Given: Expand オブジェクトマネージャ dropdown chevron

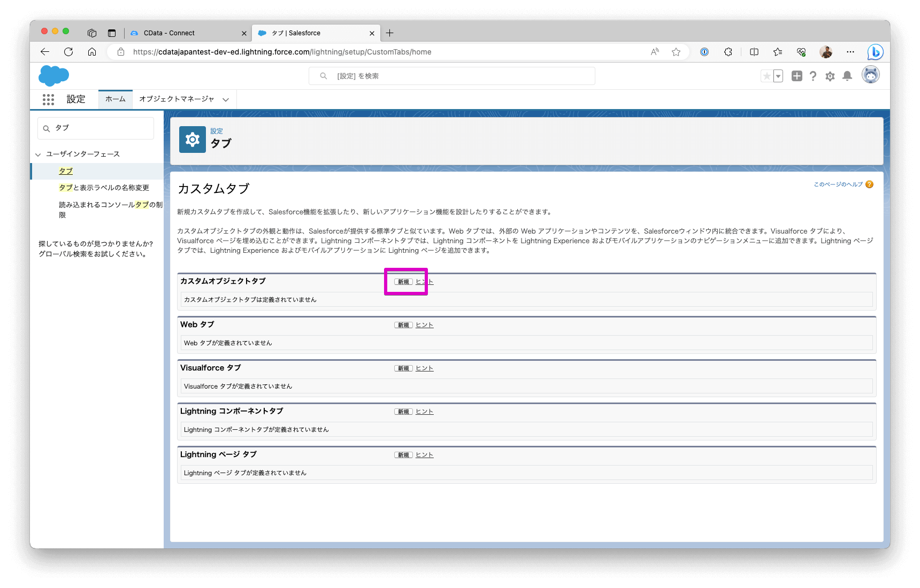Looking at the screenshot, I should (x=226, y=99).
